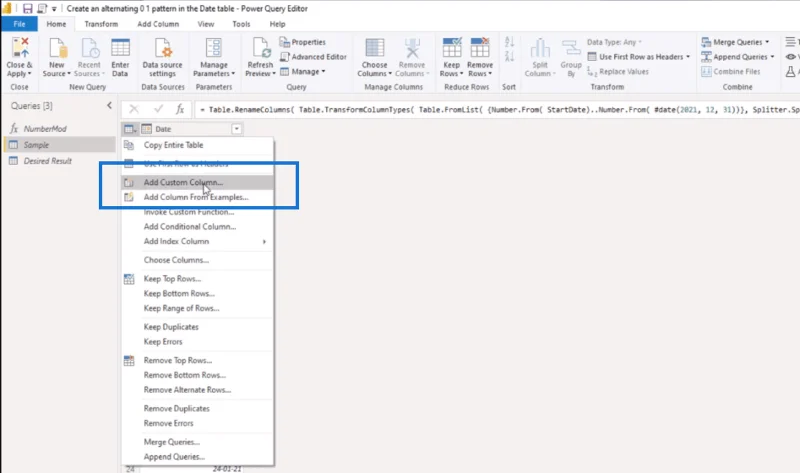Sort descending with the Z-A icon

pos(509,56)
